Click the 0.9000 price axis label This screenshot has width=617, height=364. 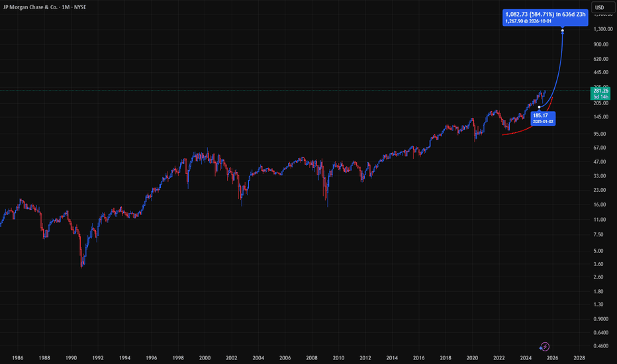[601, 319]
